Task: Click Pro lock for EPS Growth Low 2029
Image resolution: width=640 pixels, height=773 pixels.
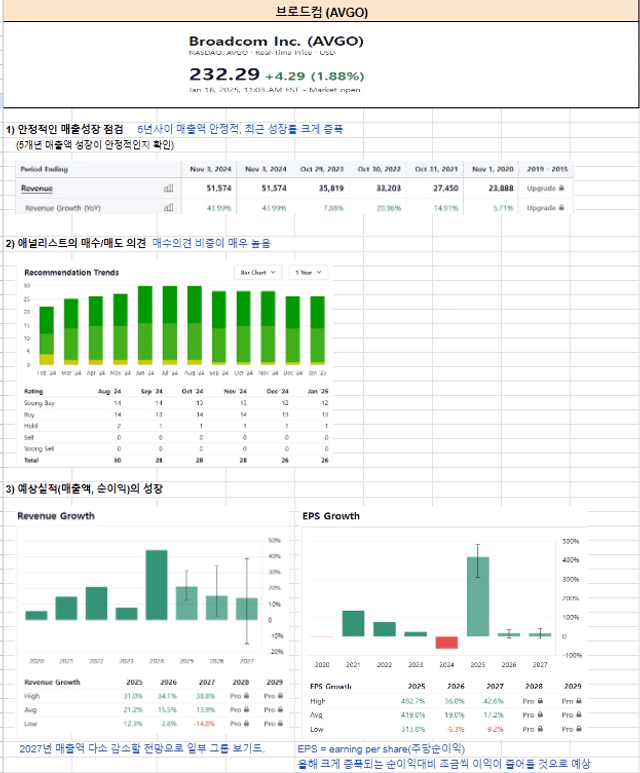Action: pyautogui.click(x=571, y=729)
